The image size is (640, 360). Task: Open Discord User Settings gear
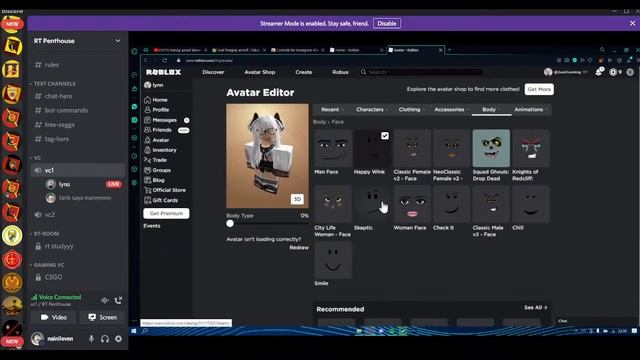point(118,339)
